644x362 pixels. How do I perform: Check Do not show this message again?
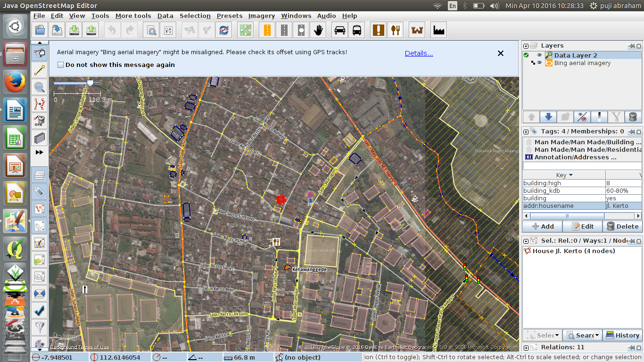(59, 65)
